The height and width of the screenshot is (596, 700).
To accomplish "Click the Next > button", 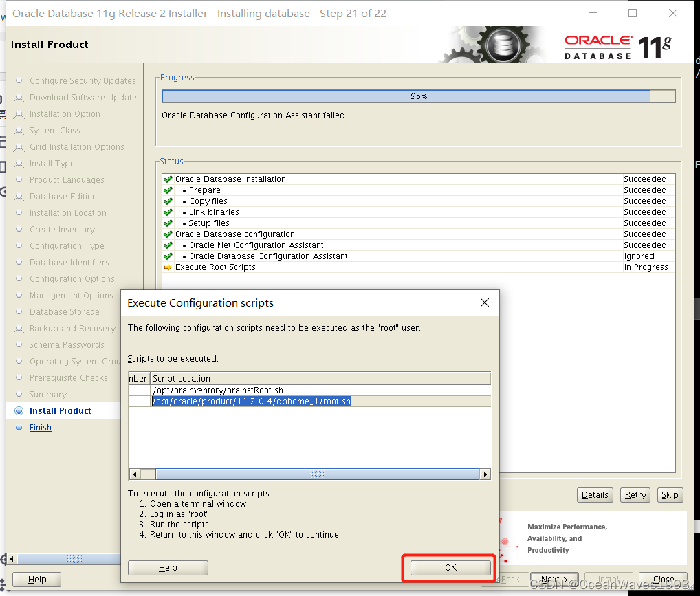I will pyautogui.click(x=554, y=579).
